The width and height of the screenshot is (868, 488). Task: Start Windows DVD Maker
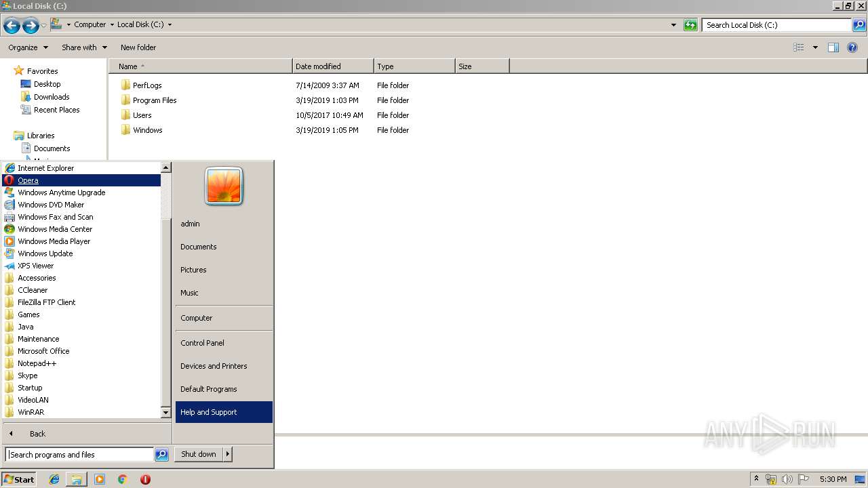81,205
